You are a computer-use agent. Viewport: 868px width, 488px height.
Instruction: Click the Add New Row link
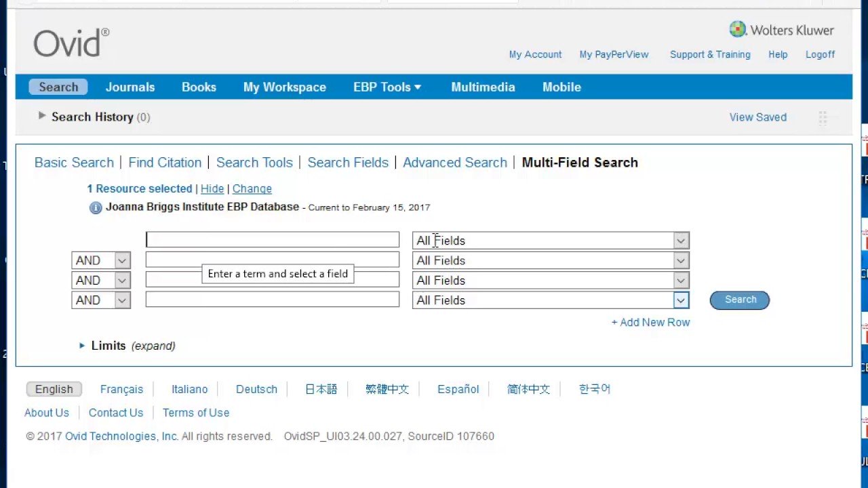(x=650, y=323)
